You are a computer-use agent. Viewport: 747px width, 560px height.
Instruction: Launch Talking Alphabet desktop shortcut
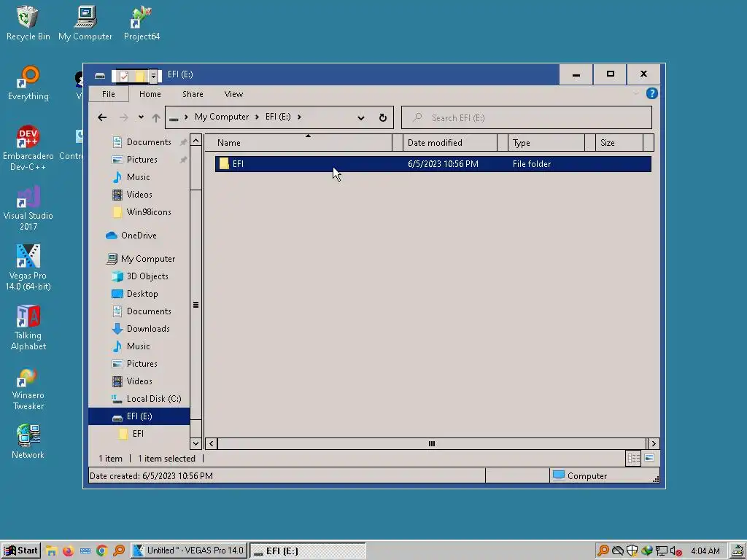tap(28, 328)
